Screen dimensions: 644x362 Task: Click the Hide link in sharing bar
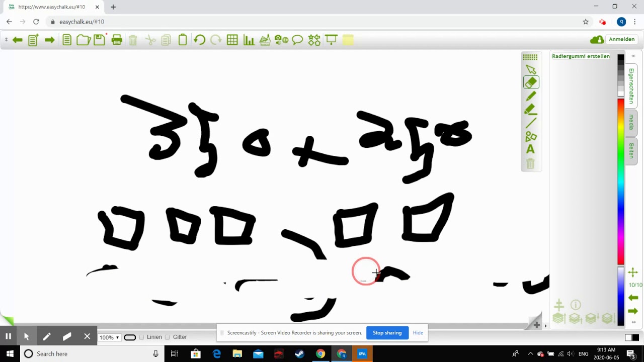coord(418,333)
